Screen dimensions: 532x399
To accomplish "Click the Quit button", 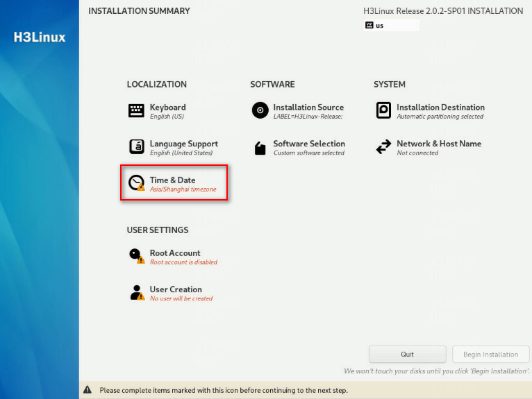I will [x=408, y=355].
